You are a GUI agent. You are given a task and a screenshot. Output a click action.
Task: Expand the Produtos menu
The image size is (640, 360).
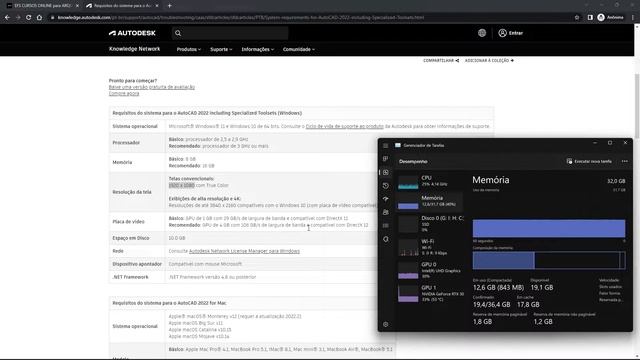coord(189,49)
